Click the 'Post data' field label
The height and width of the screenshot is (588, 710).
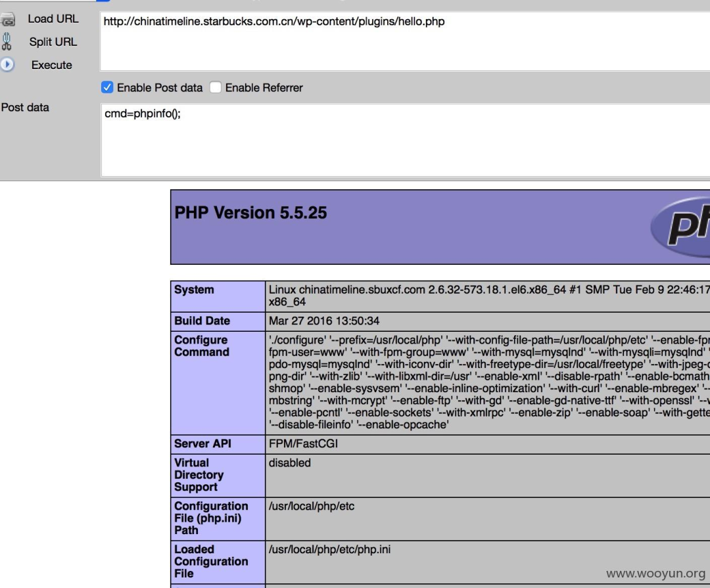pos(25,108)
